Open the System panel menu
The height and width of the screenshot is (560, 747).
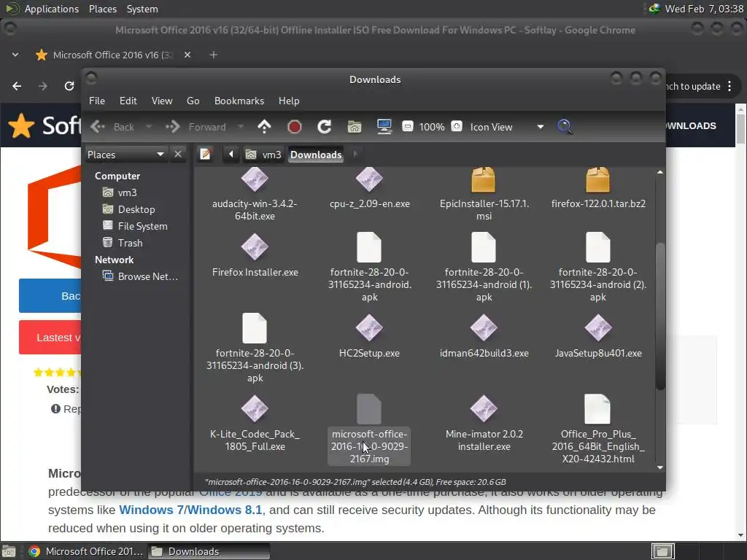(x=142, y=9)
